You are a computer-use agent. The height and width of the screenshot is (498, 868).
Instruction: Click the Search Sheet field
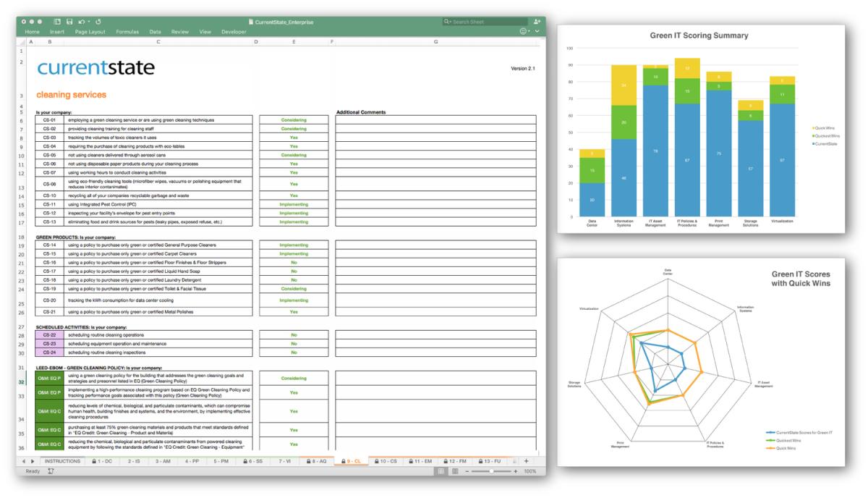pyautogui.click(x=485, y=22)
